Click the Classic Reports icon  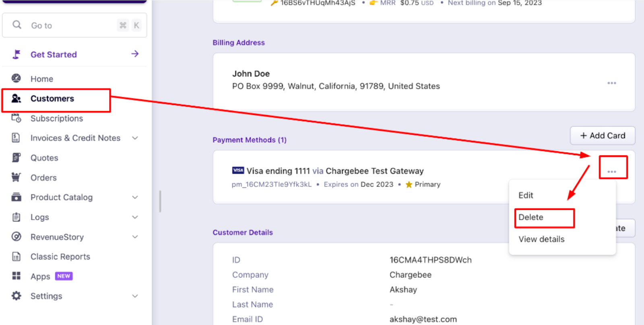(16, 257)
